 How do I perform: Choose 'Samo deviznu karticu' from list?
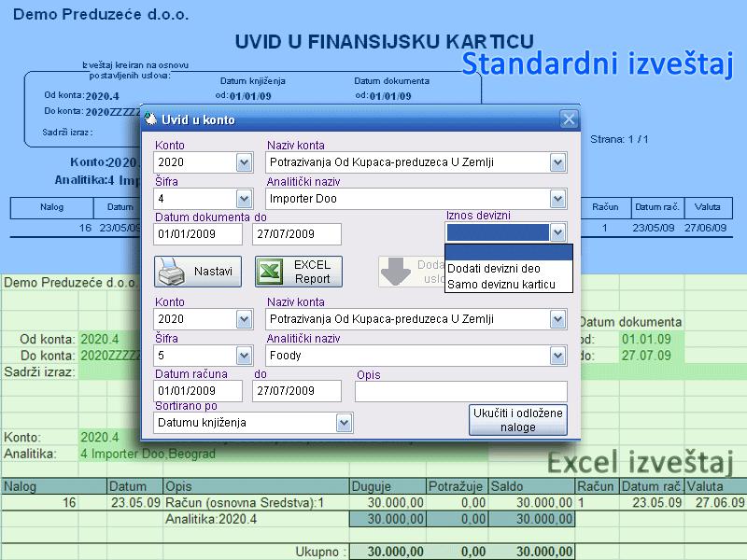(501, 284)
